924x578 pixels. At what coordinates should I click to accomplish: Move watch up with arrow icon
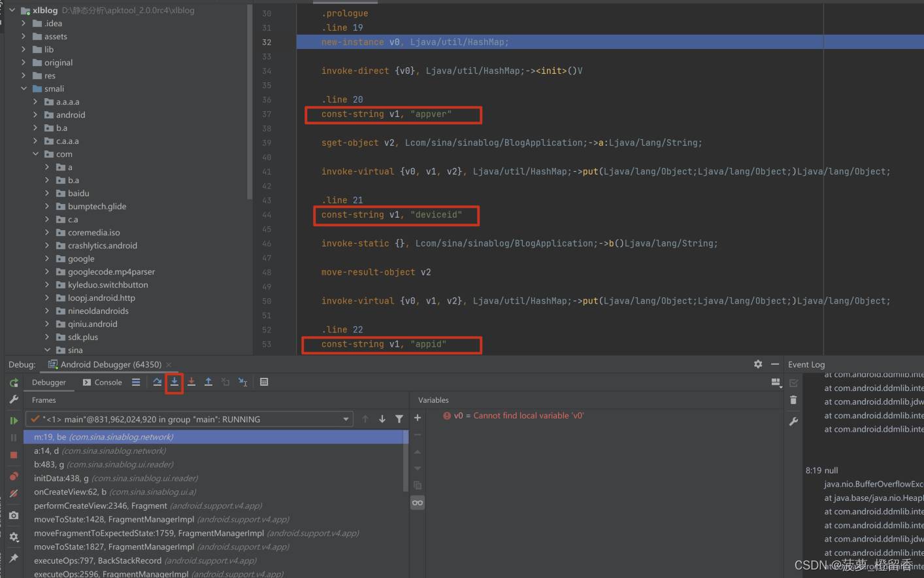pyautogui.click(x=418, y=452)
